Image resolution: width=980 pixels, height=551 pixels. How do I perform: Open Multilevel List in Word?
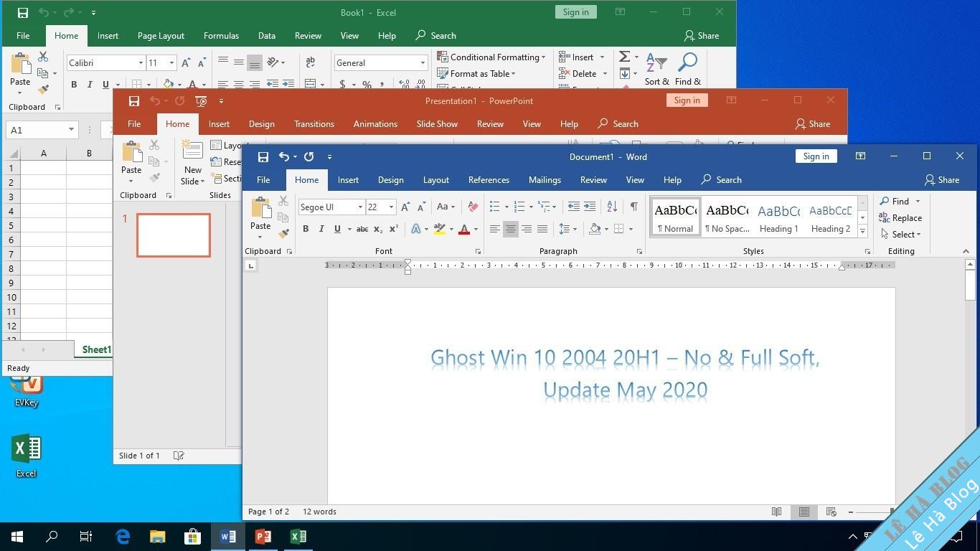point(545,207)
